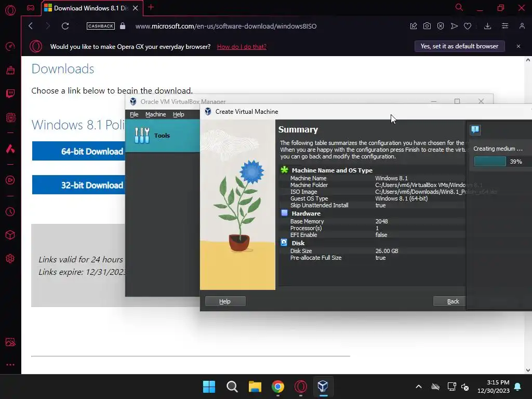Start the 32-bit Download
The image size is (532, 399).
79,185
